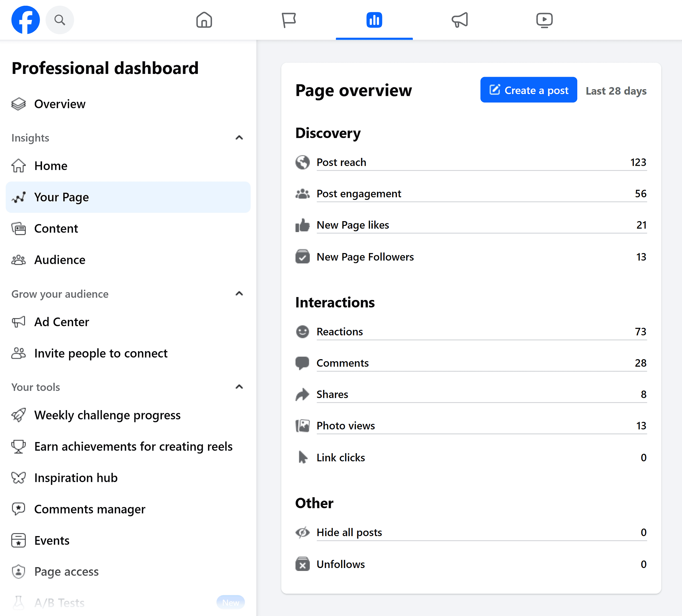Click the Last 28 days filter button
Viewport: 682px width, 616px height.
click(x=616, y=90)
